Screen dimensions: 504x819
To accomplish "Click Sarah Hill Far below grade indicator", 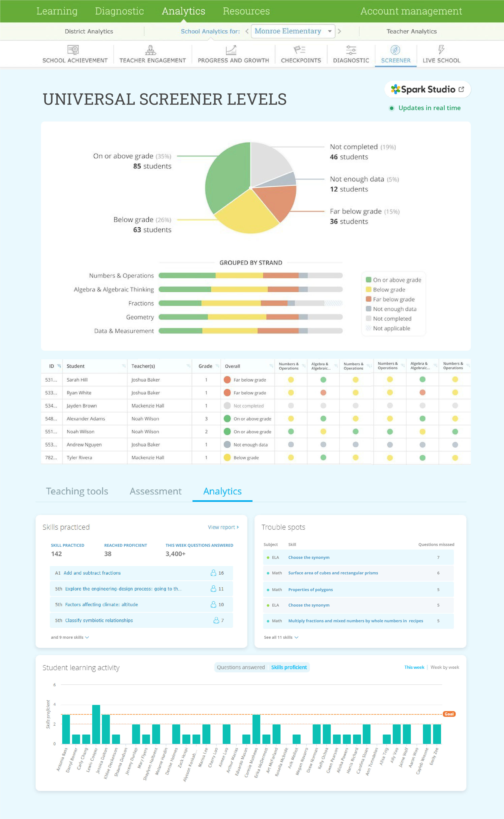I will 227,379.
